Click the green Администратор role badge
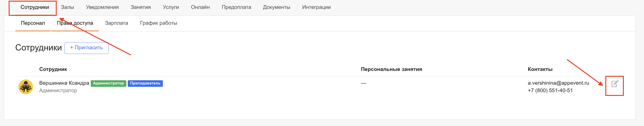644x126 pixels. (108, 83)
